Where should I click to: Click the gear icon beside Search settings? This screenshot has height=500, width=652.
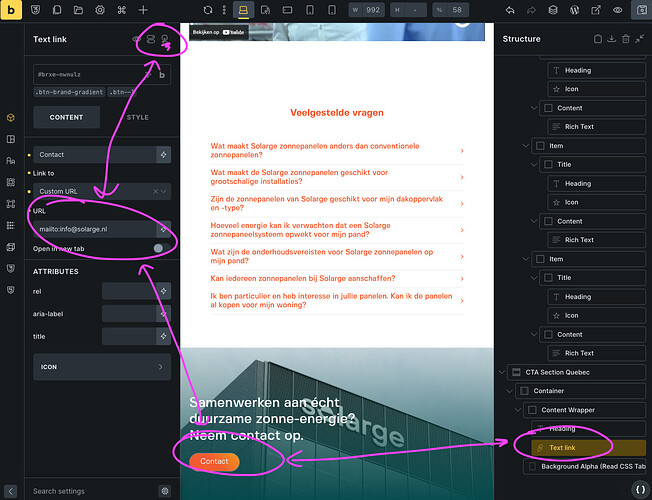coord(165,491)
